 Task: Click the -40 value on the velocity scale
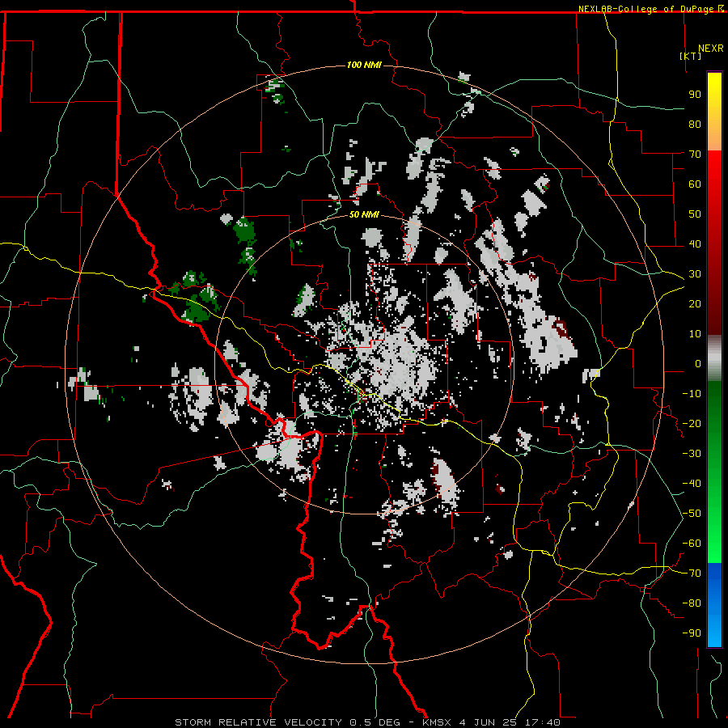(692, 484)
